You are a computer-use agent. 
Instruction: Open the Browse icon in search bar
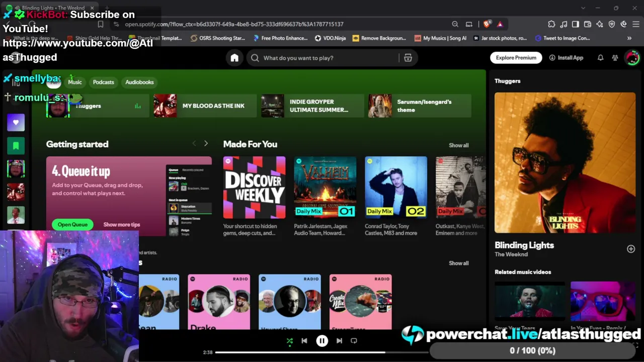pos(408,58)
